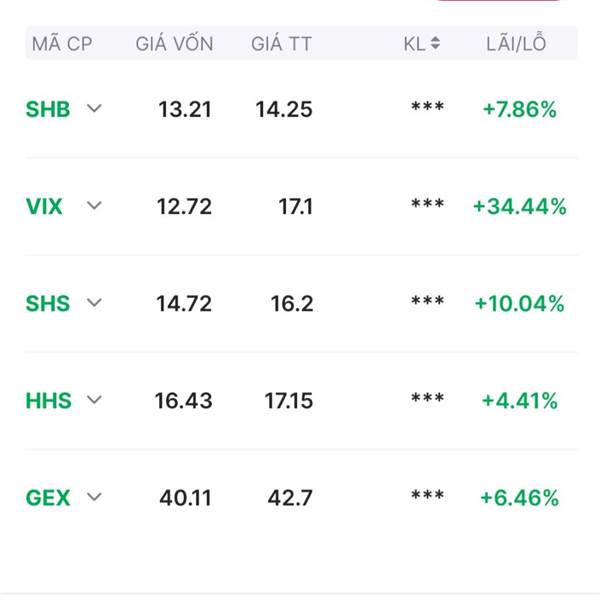Tap the 42.7 market price of GEX

290,498
